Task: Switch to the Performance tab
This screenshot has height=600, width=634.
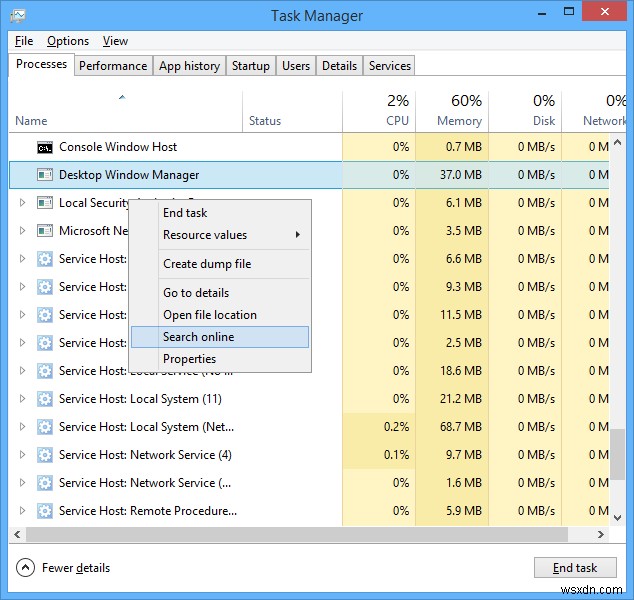Action: (113, 65)
